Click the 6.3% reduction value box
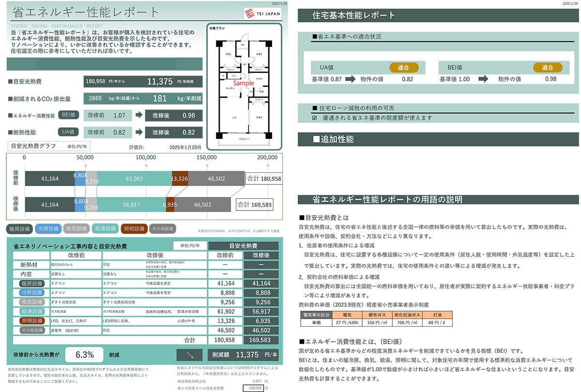The height and width of the screenshot is (392, 581). tap(85, 355)
